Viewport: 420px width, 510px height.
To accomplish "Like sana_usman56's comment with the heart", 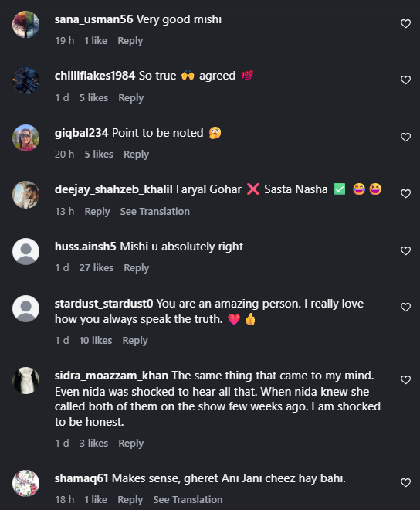I will coord(405,24).
